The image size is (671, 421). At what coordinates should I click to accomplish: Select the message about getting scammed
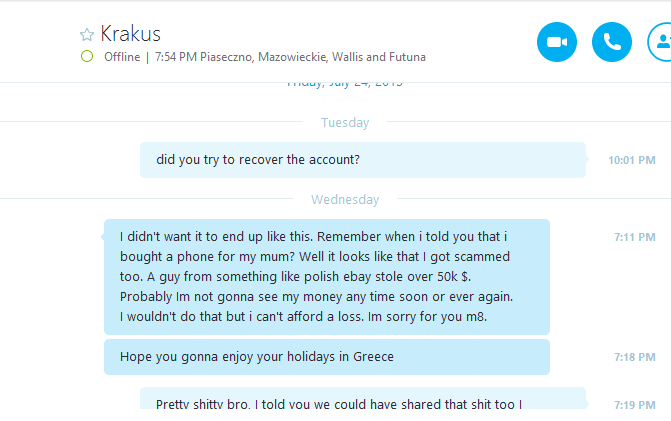coord(326,277)
